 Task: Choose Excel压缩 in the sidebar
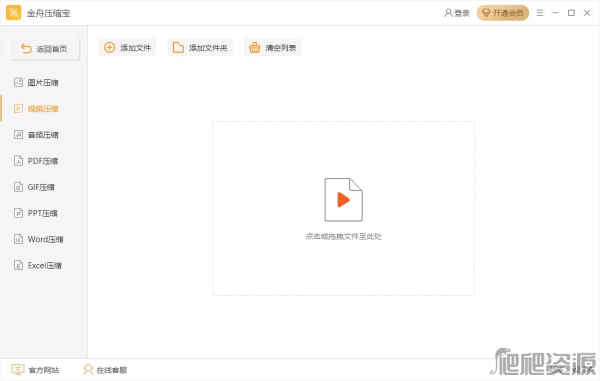click(44, 265)
